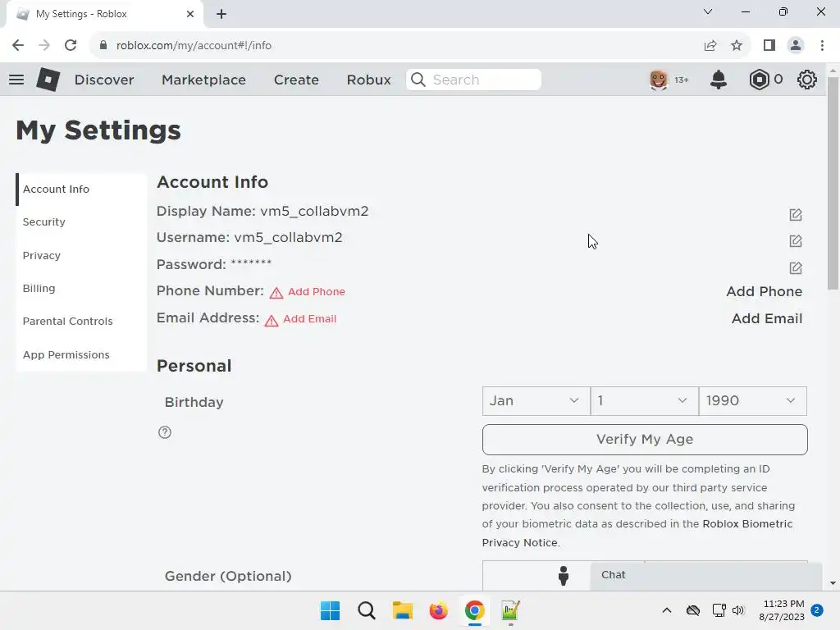Open volume control in system tray
This screenshot has width=840, height=630.
pos(738,610)
